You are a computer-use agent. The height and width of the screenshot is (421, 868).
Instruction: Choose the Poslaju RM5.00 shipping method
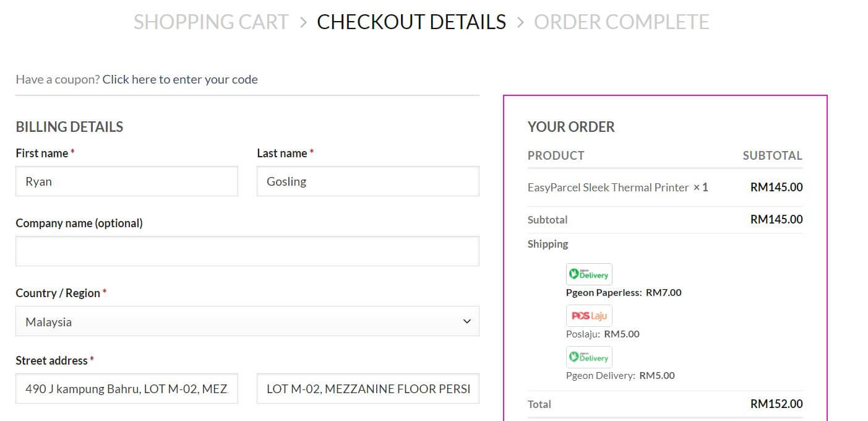coord(603,334)
